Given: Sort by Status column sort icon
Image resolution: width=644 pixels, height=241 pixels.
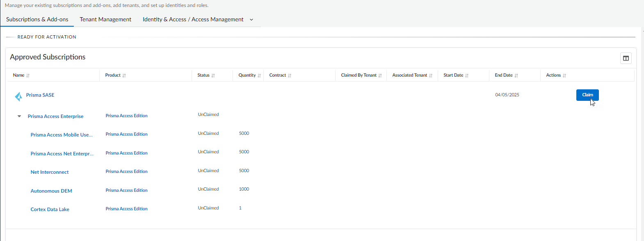Looking at the screenshot, I should pos(213,75).
